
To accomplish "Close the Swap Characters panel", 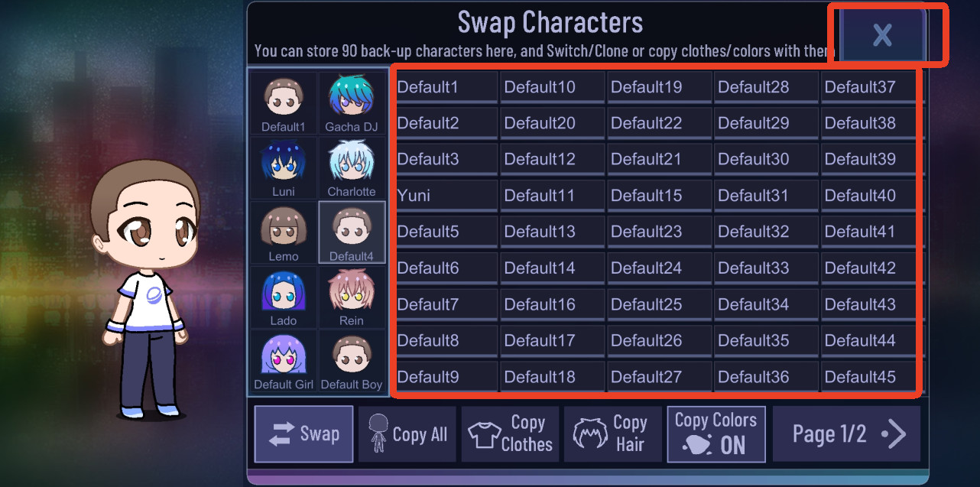I will point(882,34).
